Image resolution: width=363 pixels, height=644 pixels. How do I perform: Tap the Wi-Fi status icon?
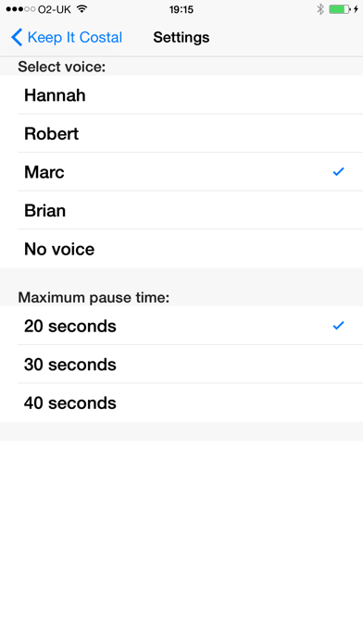point(82,9)
